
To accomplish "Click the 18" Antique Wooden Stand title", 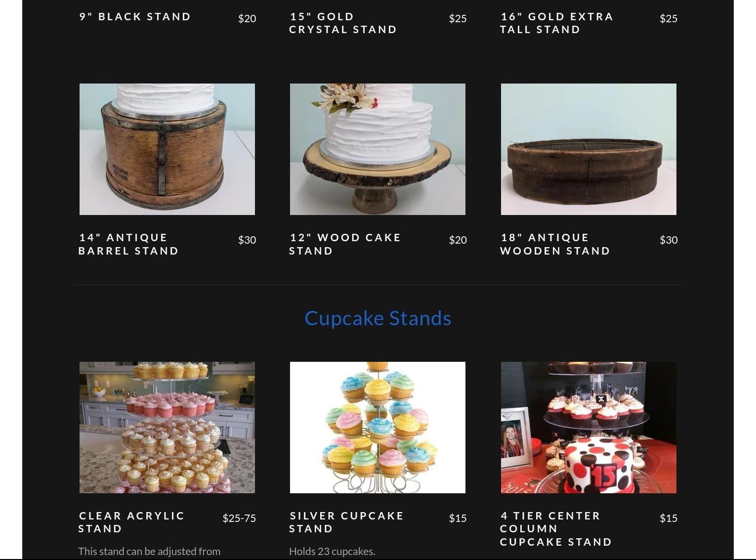I will [x=555, y=244].
